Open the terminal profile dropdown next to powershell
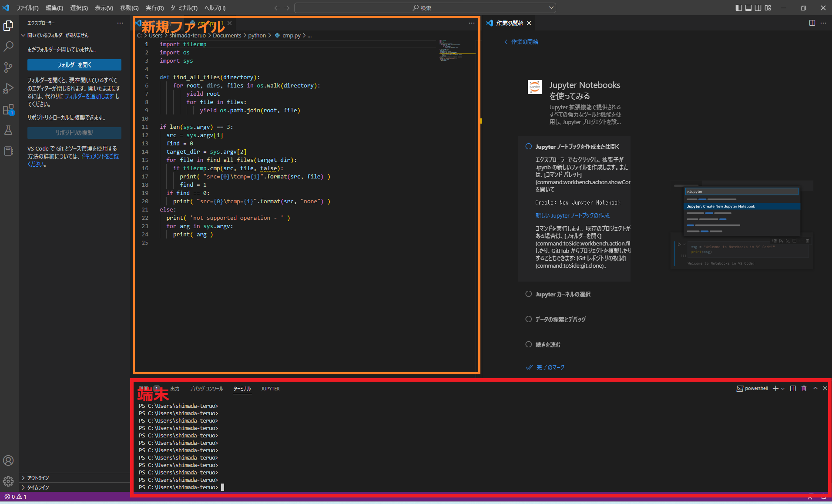Screen dimensions: 832x504 (x=783, y=388)
